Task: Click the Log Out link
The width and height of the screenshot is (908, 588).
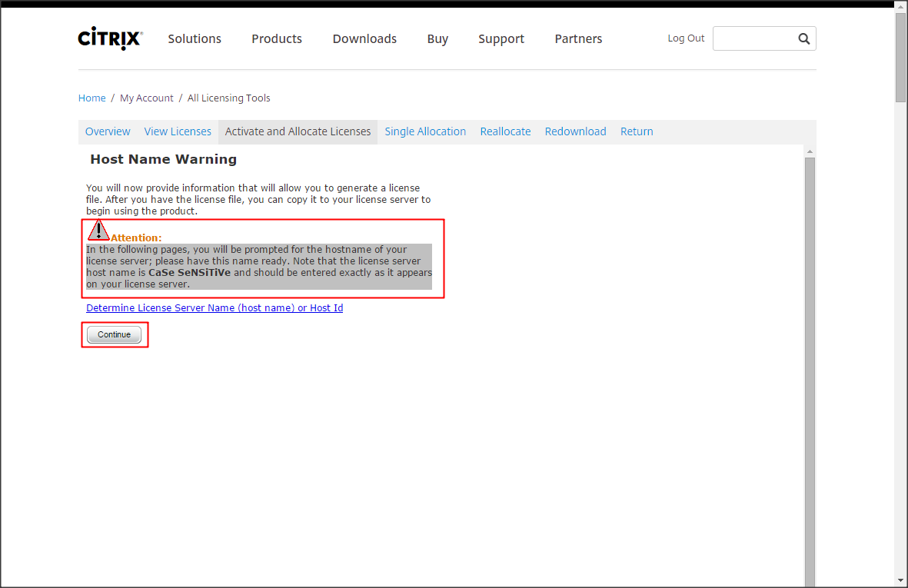Action: 686,38
